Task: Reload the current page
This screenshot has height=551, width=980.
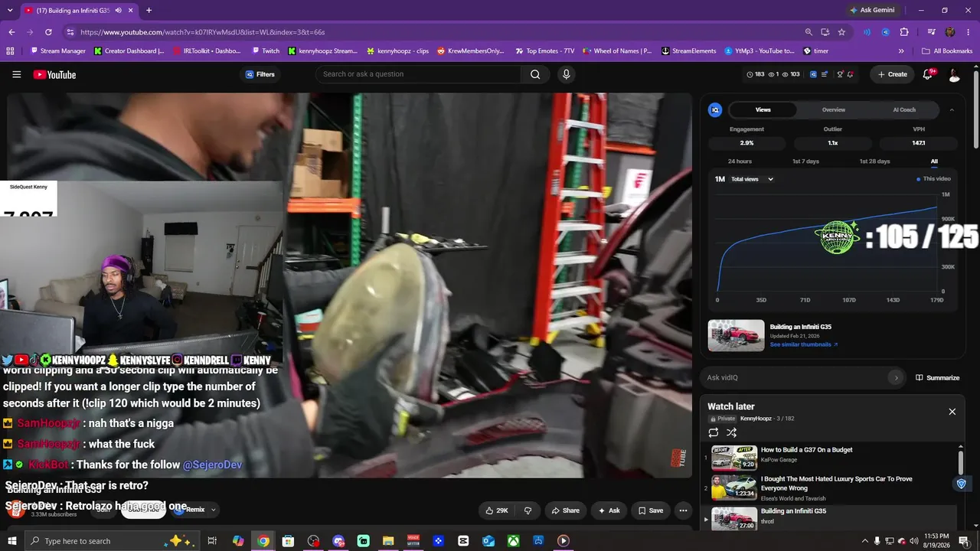Action: pos(48,32)
